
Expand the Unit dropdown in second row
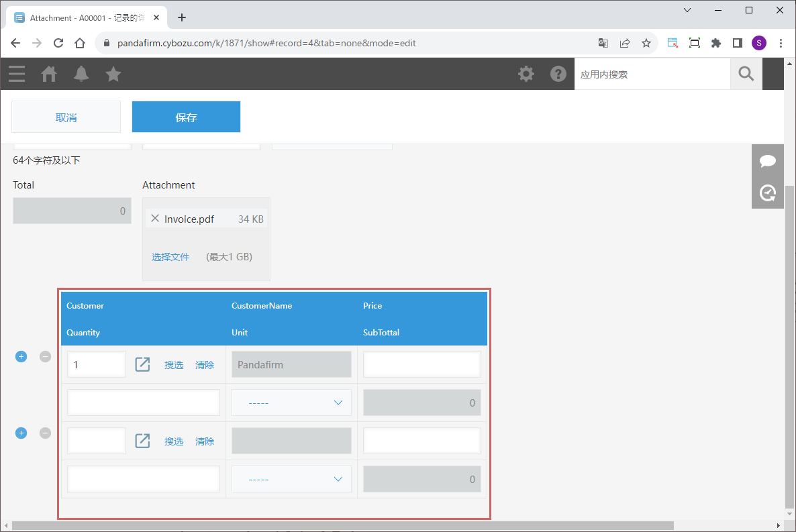pos(291,479)
